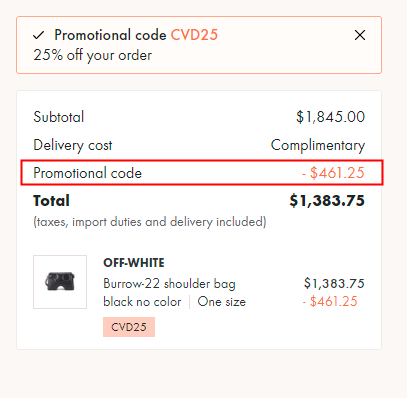Click the product's $1,383.75 price
Image resolution: width=407 pixels, height=398 pixels.
334,283
